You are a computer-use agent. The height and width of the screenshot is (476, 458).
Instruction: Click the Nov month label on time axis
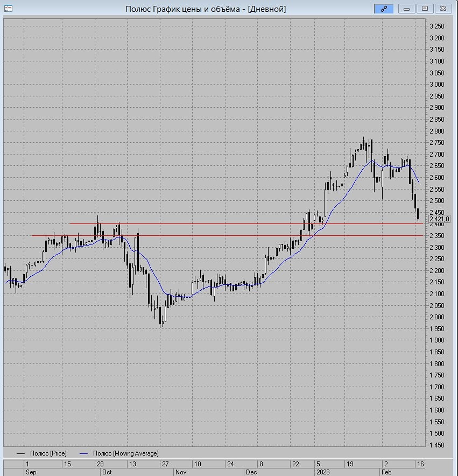(x=181, y=472)
